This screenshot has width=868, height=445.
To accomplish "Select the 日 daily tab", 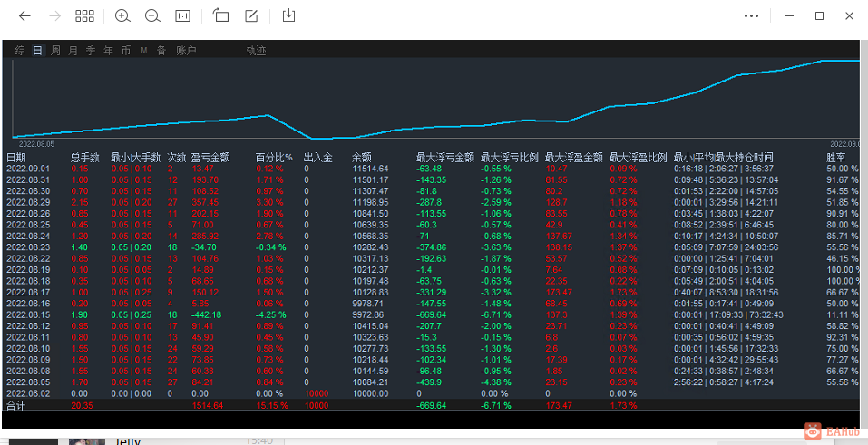I will click(38, 51).
